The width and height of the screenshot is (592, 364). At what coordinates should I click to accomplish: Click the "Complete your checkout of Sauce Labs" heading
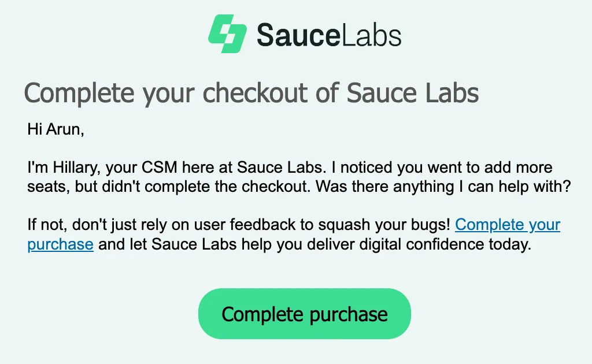tap(251, 93)
